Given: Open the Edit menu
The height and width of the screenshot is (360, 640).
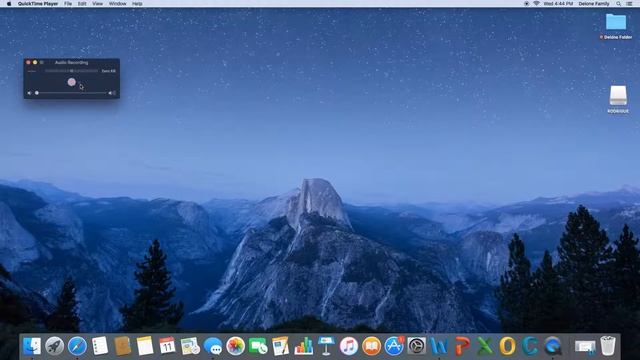Looking at the screenshot, I should 82,4.
